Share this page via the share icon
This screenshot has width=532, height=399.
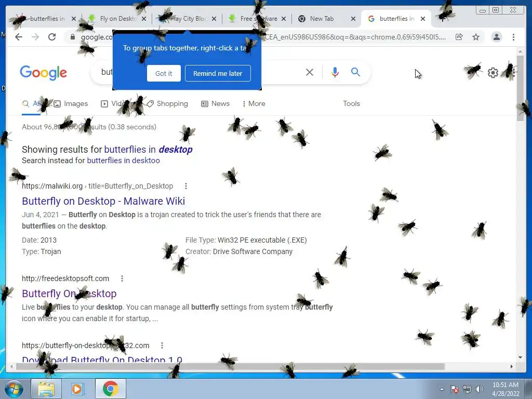(459, 37)
